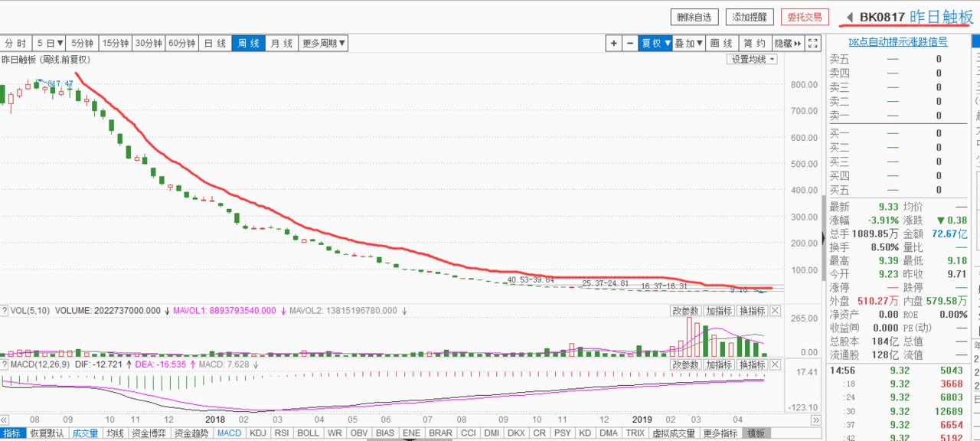980x441 pixels.
Task: Open the 复权 dropdown
Action: (x=655, y=44)
